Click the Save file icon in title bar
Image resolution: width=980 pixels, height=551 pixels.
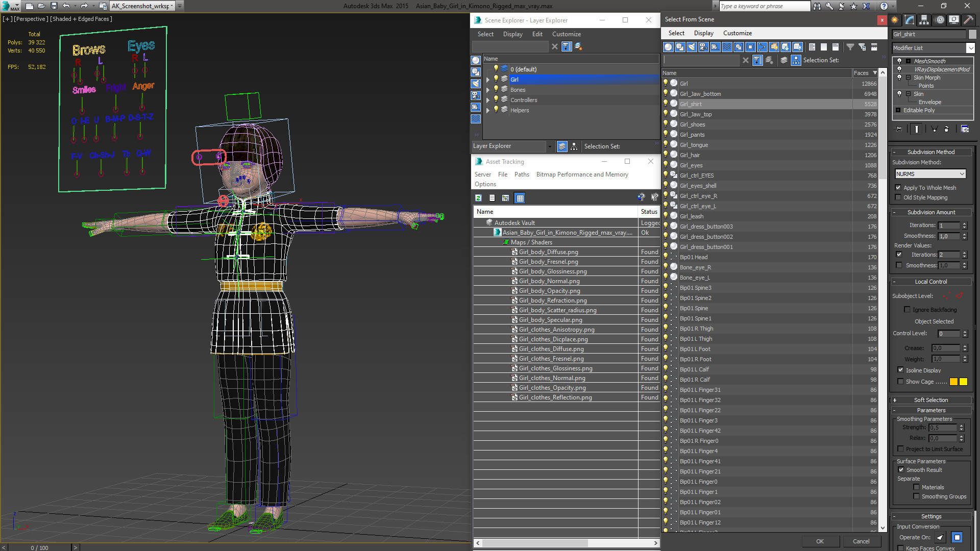click(54, 6)
